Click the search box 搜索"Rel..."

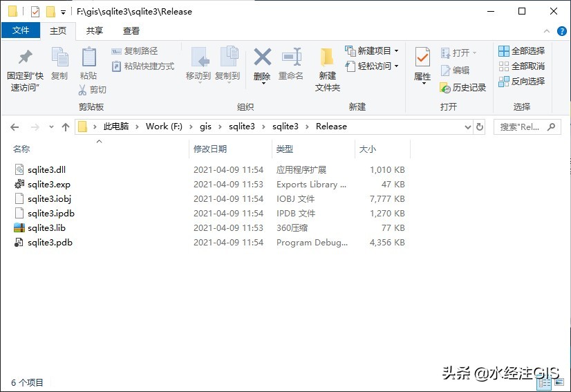pyautogui.click(x=527, y=127)
